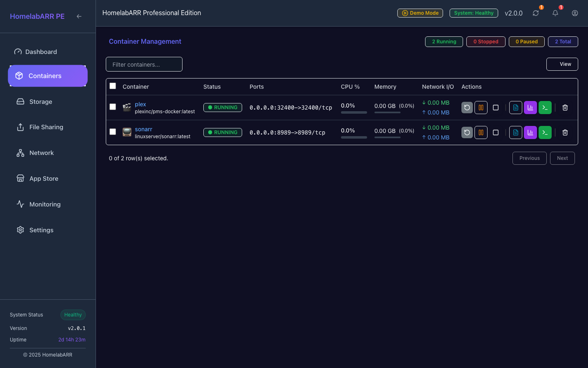View logs for the sonarr container
Image resolution: width=588 pixels, height=368 pixels.
tap(515, 132)
